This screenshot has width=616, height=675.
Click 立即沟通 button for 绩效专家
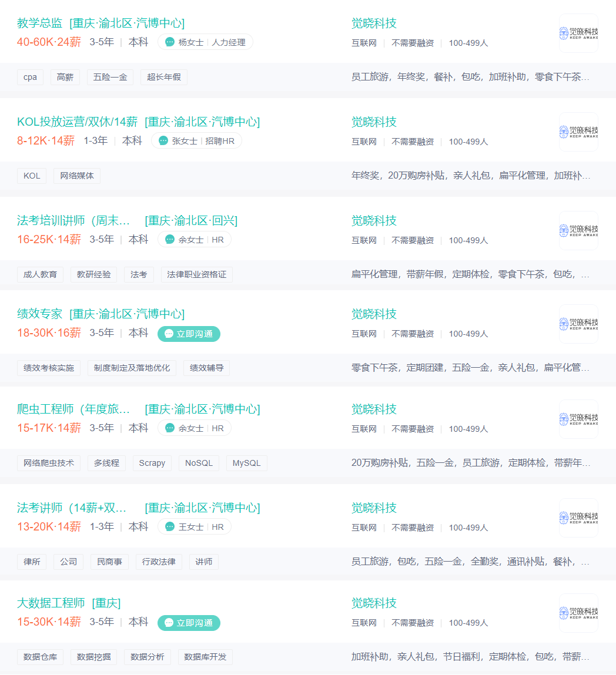pyautogui.click(x=189, y=334)
